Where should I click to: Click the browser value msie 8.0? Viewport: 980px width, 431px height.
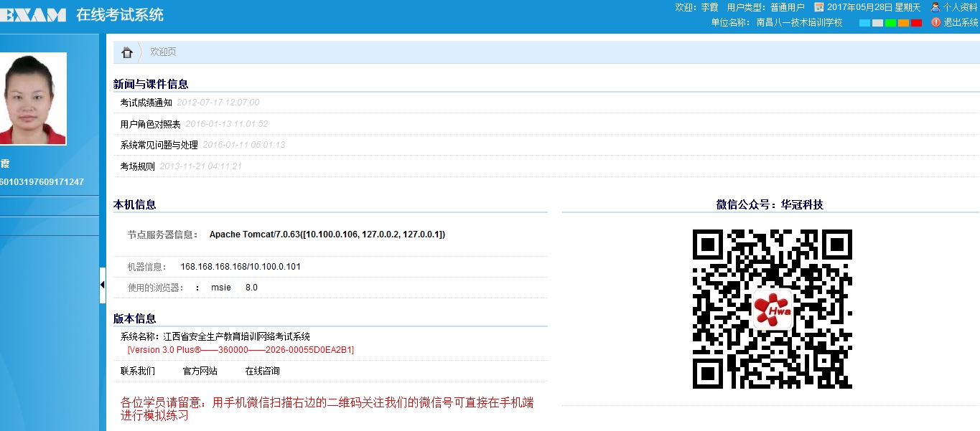[234, 288]
